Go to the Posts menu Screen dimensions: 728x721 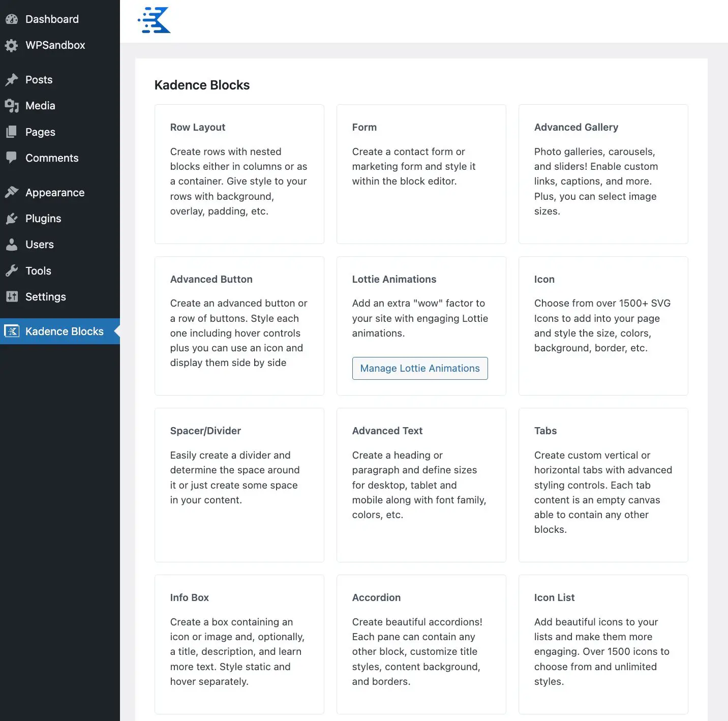tap(39, 80)
